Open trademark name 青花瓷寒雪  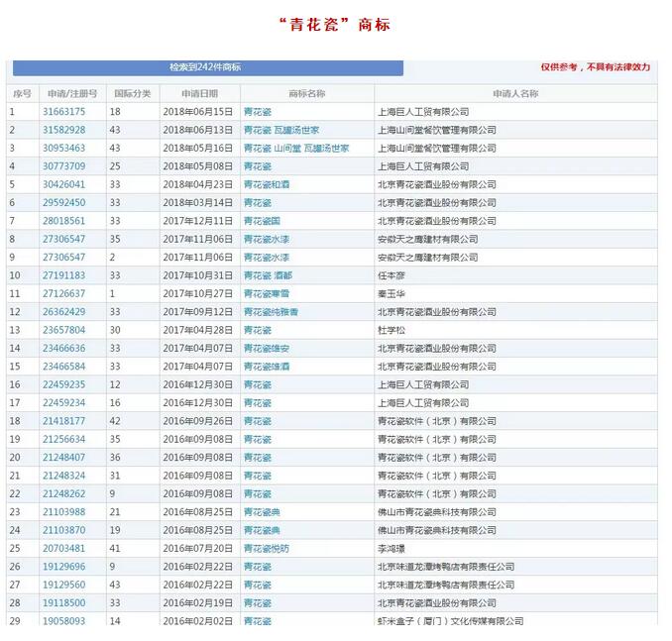pyautogui.click(x=267, y=294)
